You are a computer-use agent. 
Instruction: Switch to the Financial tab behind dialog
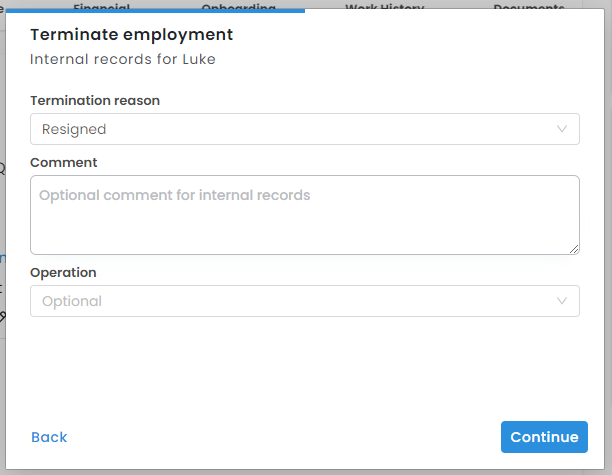click(101, 7)
